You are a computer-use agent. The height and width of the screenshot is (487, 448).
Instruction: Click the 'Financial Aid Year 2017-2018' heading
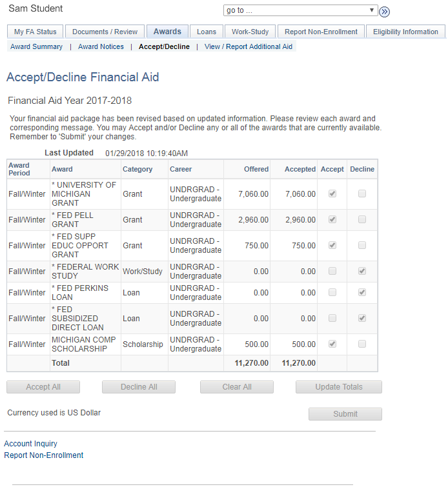click(x=70, y=101)
